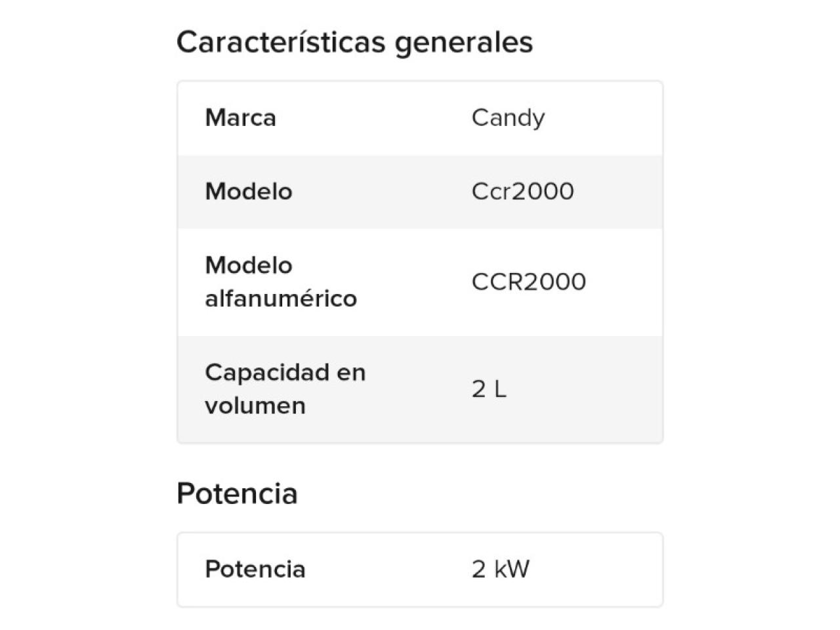Click the word "generales" in the heading
The width and height of the screenshot is (840, 630).
(x=463, y=43)
